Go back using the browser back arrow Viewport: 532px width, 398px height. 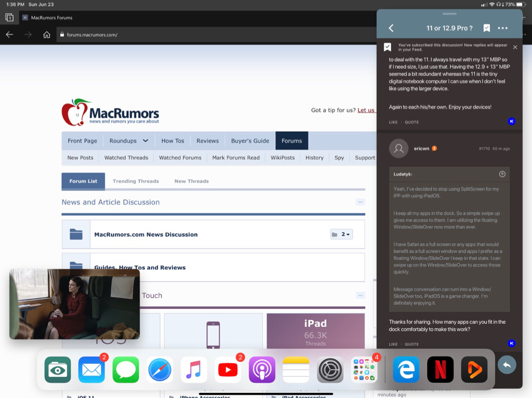[9, 35]
